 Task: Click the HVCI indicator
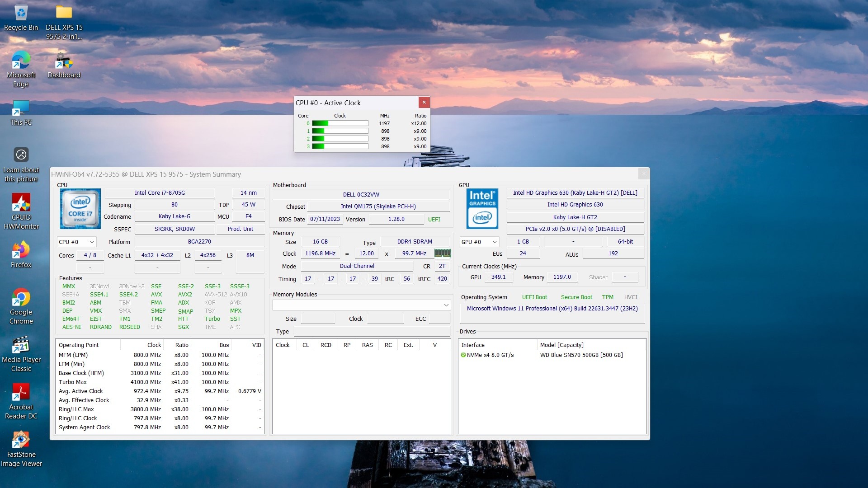click(x=631, y=297)
